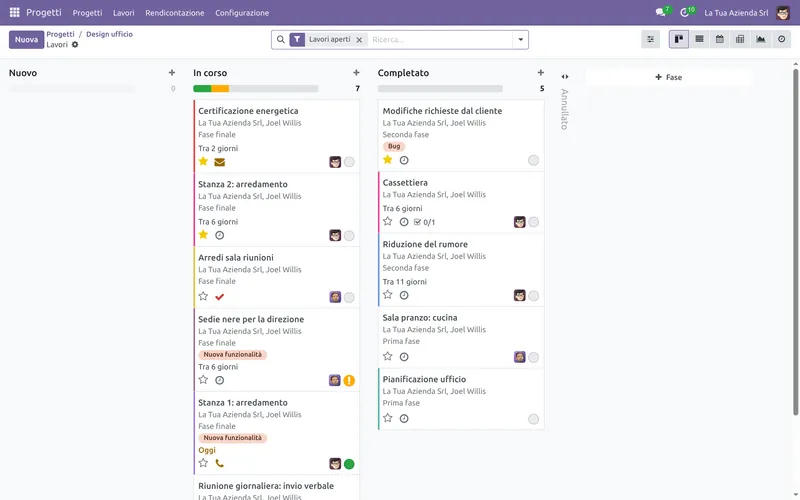
Task: Click assignee avatar on Sala pranzo: cucina
Action: [x=519, y=357]
